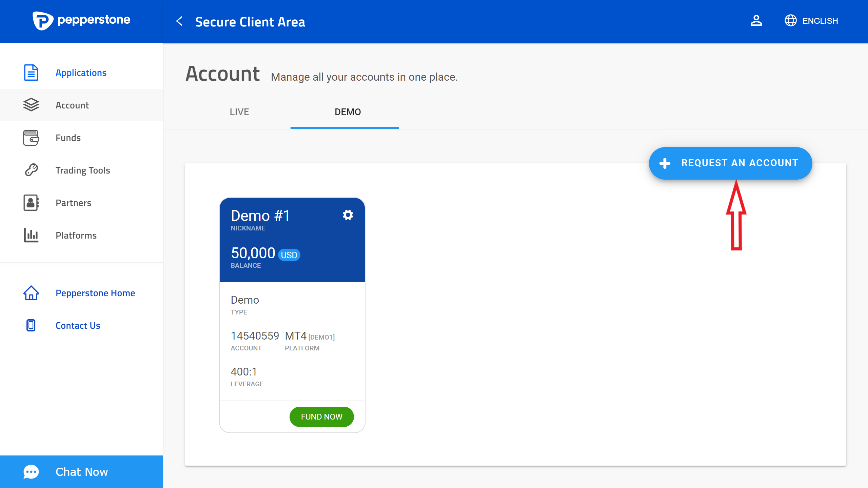The width and height of the screenshot is (868, 488).
Task: Open the Demo #1 settings gear
Action: [x=348, y=215]
